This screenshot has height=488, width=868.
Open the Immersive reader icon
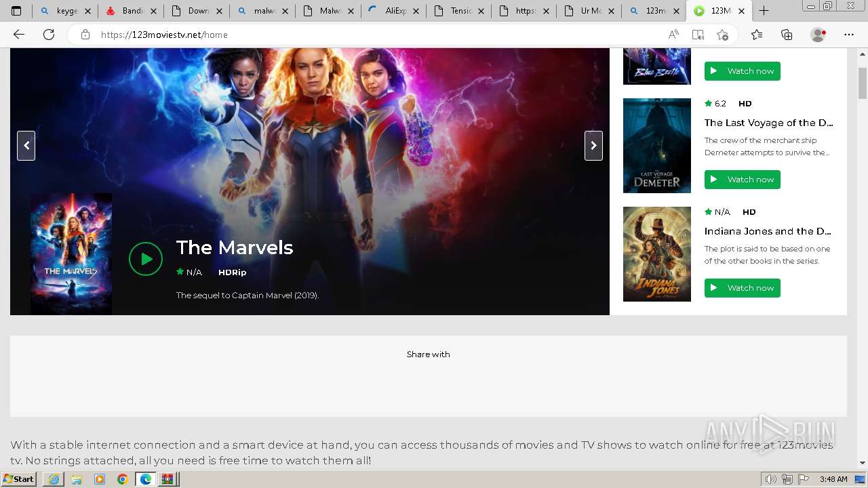(698, 35)
